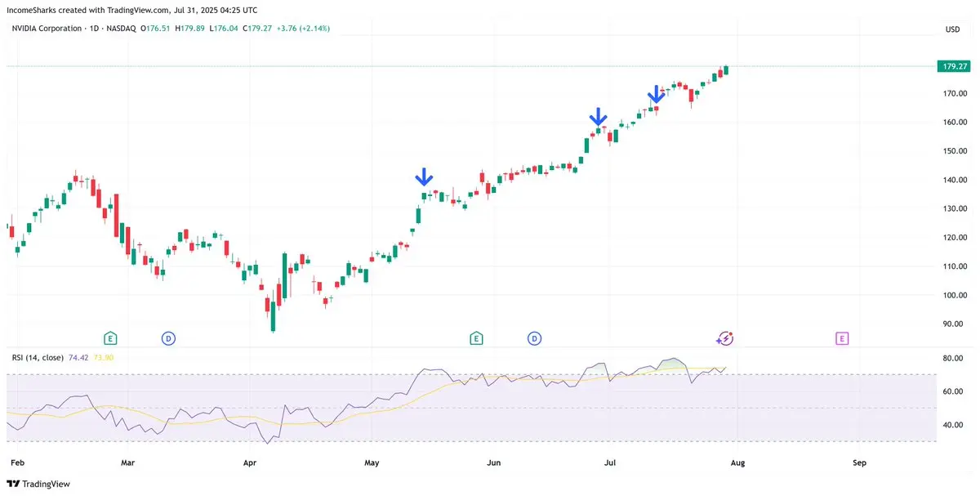Click the RSI (14, close) indicator label

point(38,357)
